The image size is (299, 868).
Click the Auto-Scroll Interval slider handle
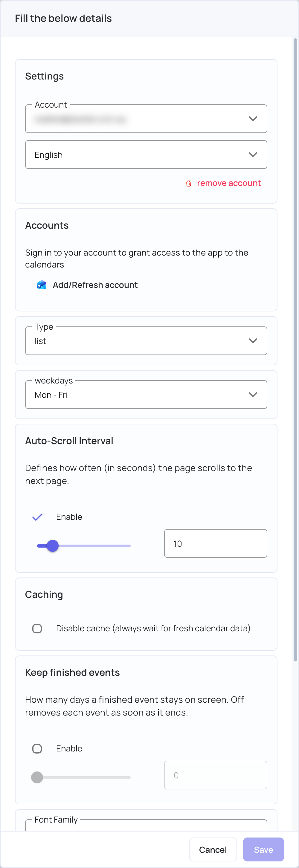(53, 545)
